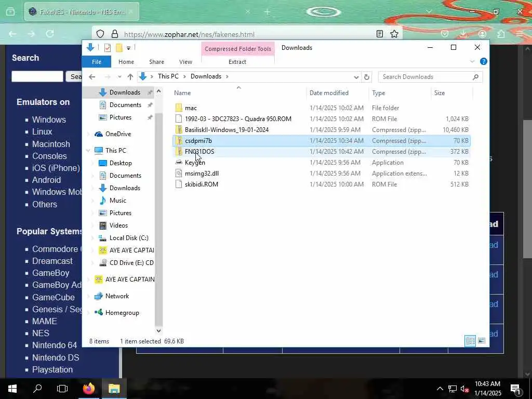
Task: Open the Extract ribbon tab
Action: point(237,62)
